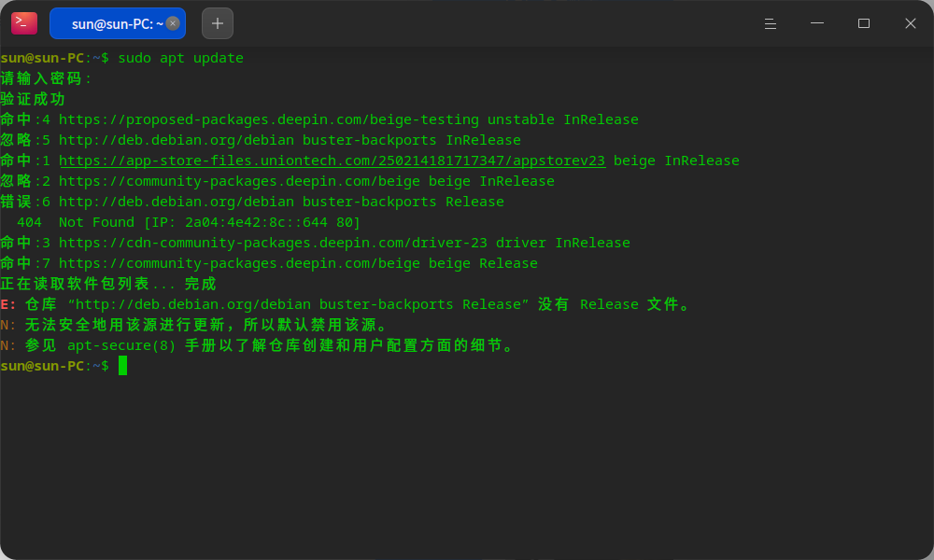Click the cdn-community-packages.deepin.com driver URL

click(273, 243)
